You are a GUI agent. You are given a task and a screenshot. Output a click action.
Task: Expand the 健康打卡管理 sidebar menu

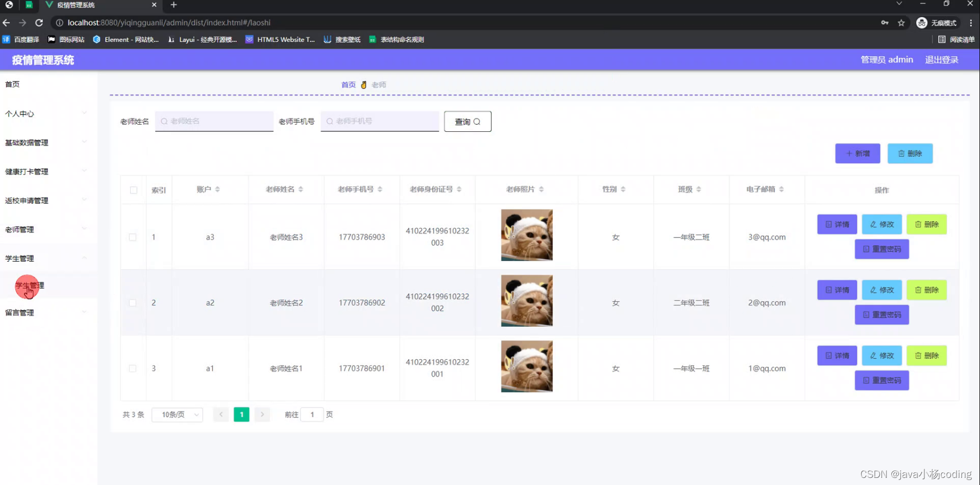(x=48, y=171)
